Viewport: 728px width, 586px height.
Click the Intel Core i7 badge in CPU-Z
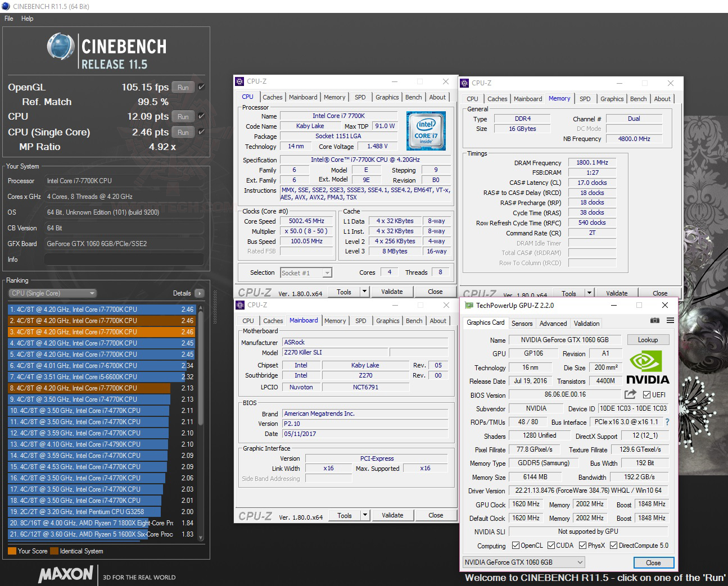(x=426, y=130)
